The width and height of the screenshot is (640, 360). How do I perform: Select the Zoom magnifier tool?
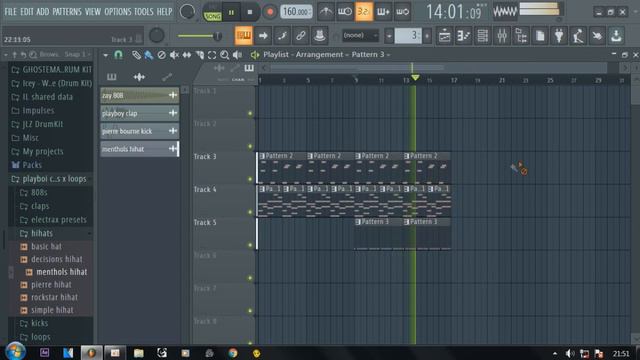pyautogui.click(x=224, y=55)
